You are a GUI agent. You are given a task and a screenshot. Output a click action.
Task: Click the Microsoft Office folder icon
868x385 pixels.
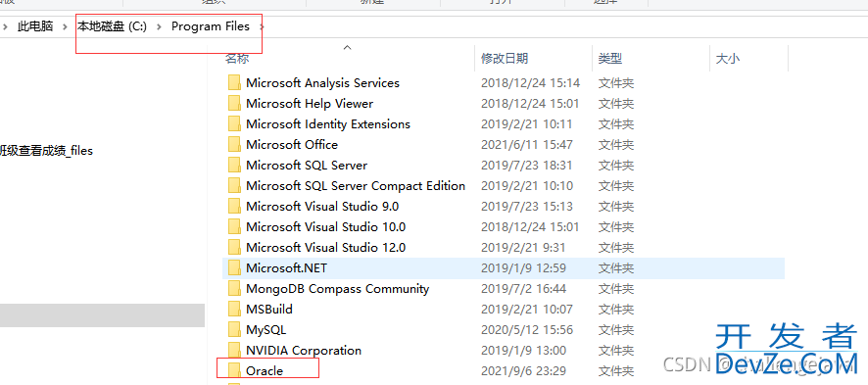pyautogui.click(x=235, y=144)
